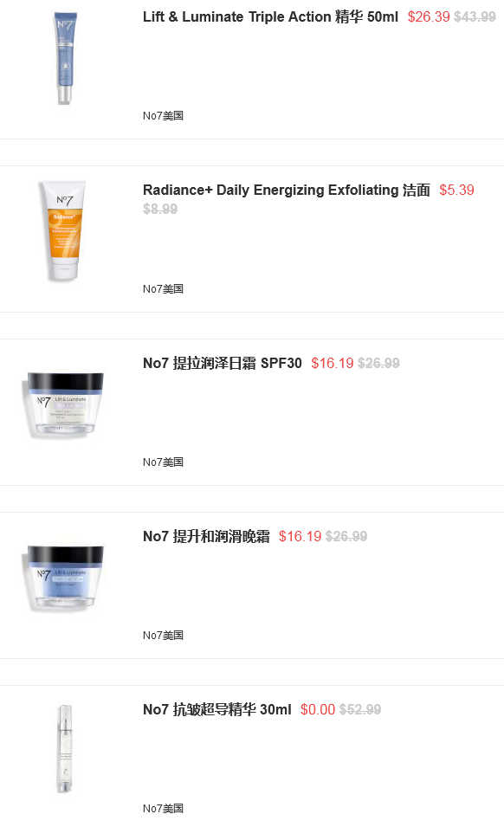Open Lift & Luminate Triple Action 精华 50ml title

coord(270,16)
